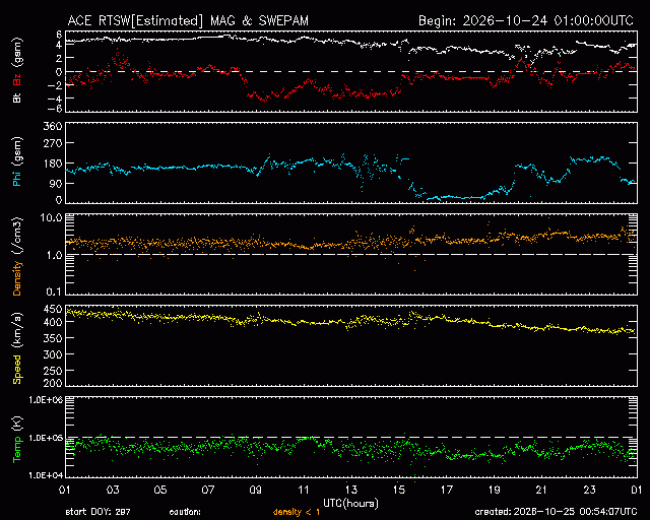Select the red 'Bz' axis label
Image resolution: width=650 pixels, height=520 pixels.
17,80
